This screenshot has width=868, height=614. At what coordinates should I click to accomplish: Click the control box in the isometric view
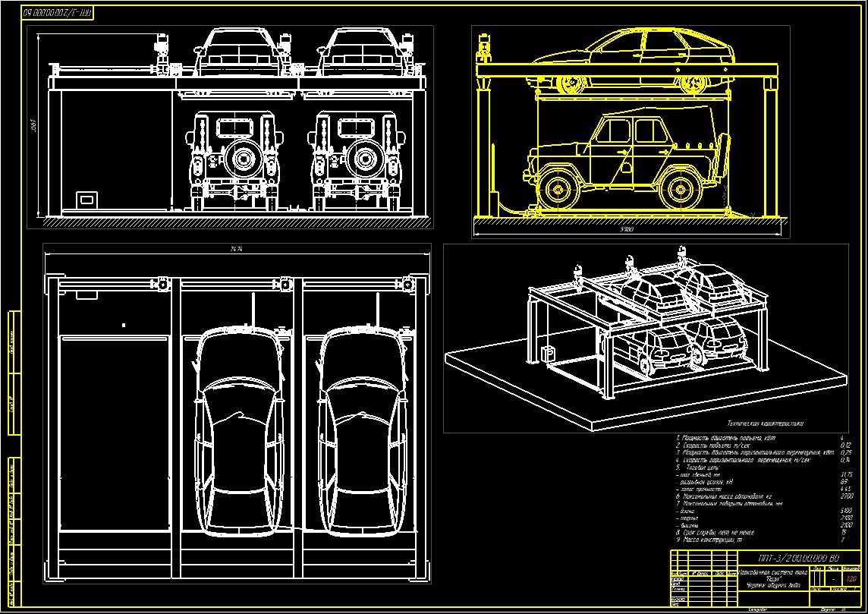click(x=549, y=354)
